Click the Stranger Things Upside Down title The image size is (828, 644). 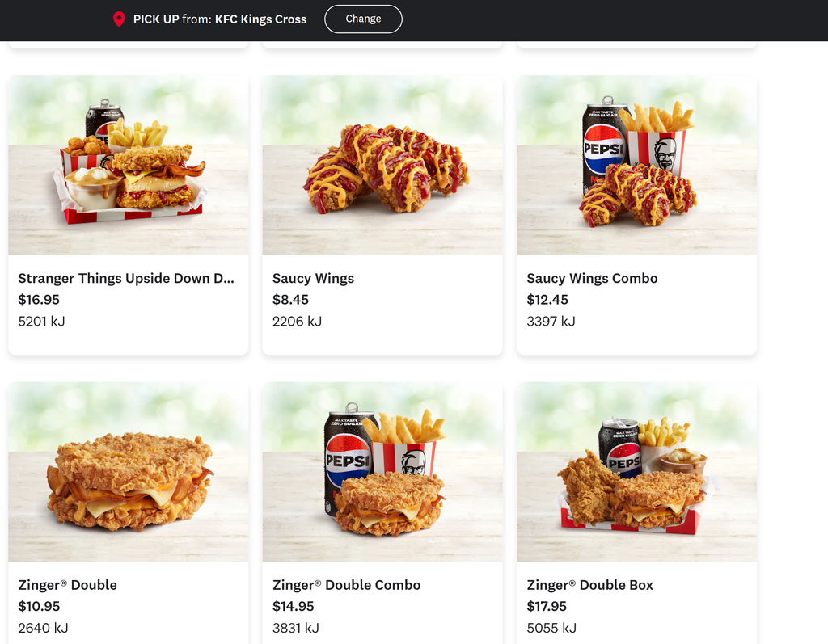(x=126, y=278)
